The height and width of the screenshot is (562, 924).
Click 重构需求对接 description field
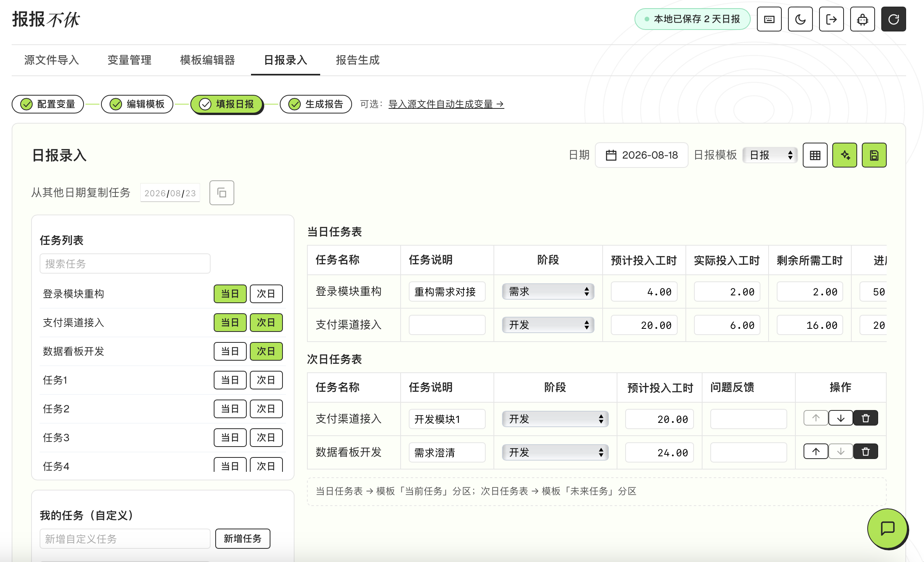pyautogui.click(x=447, y=291)
